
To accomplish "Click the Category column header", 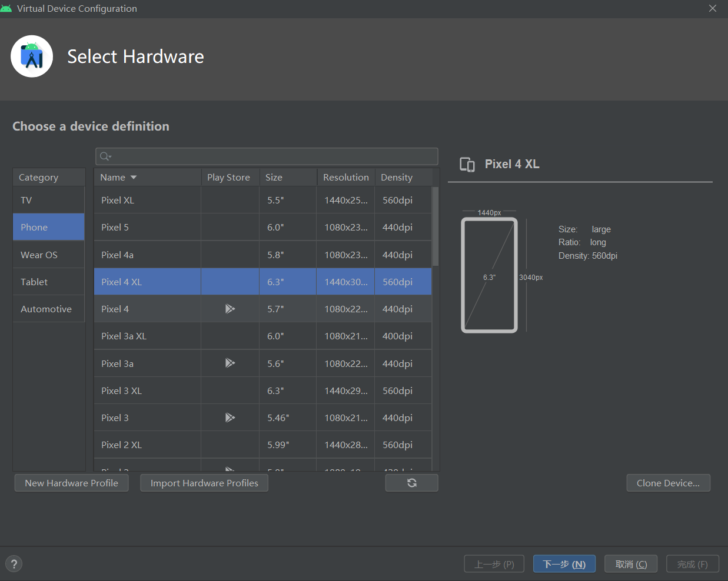I will tap(49, 177).
